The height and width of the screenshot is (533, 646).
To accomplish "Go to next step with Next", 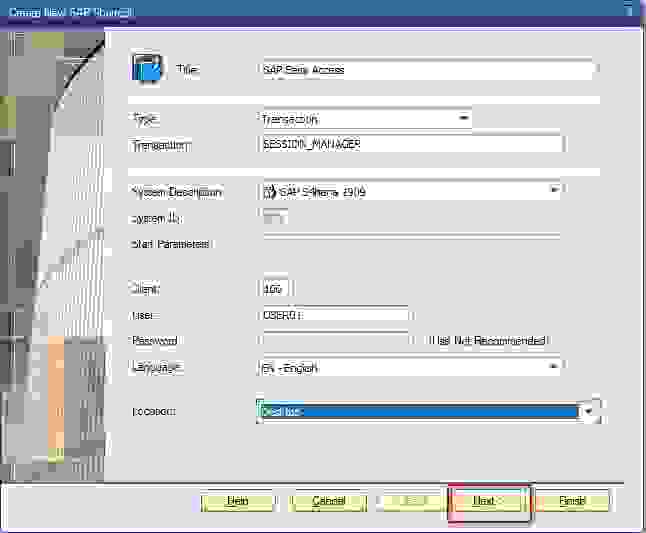I will [486, 501].
